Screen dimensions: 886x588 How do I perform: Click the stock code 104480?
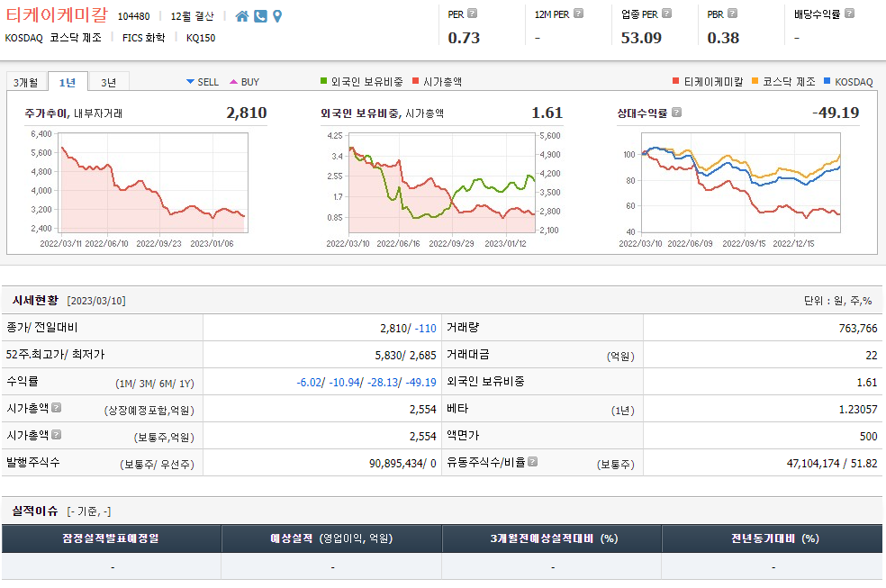134,16
